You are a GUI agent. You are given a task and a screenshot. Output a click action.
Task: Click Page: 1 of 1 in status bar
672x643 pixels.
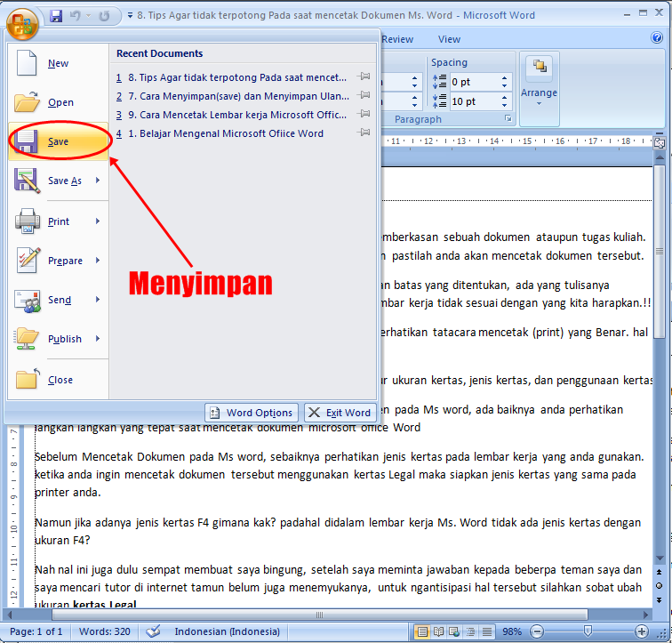click(x=36, y=631)
